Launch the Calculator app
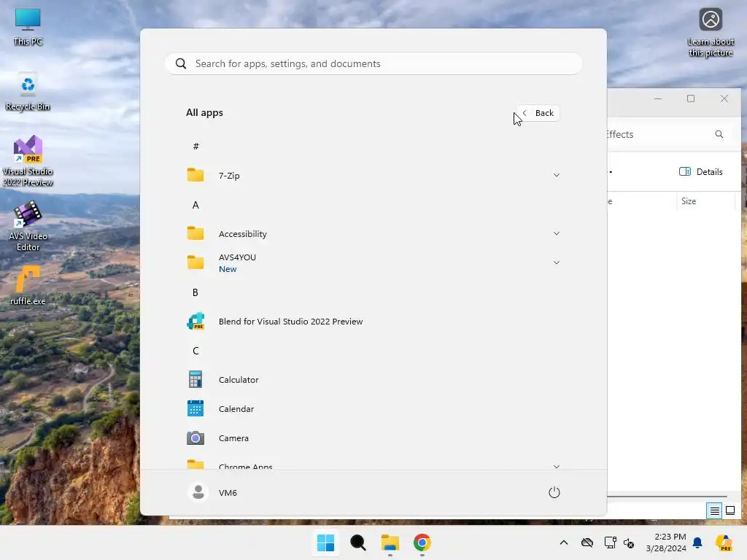This screenshot has width=747, height=560. click(x=373, y=379)
